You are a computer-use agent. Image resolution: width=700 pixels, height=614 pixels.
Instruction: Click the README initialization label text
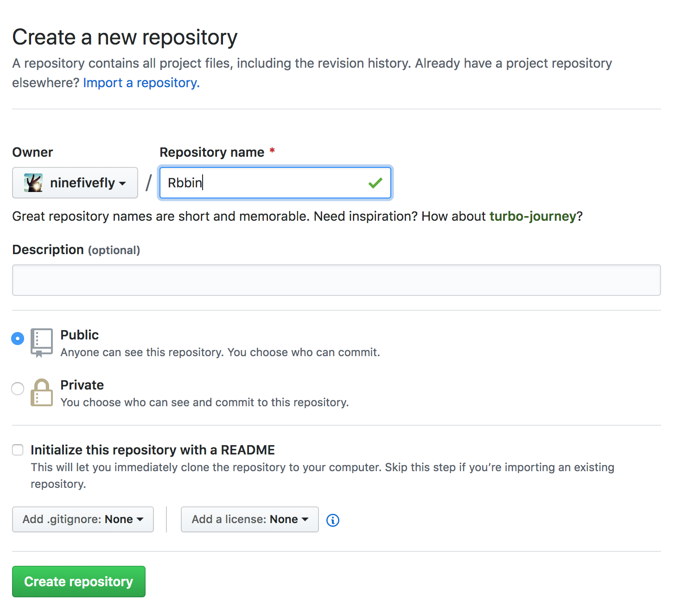[153, 450]
